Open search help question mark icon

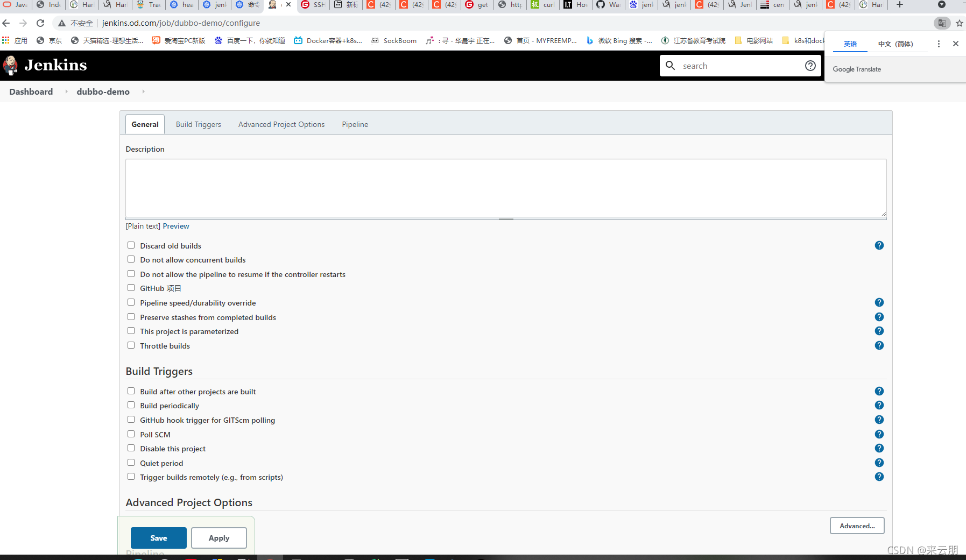click(810, 66)
